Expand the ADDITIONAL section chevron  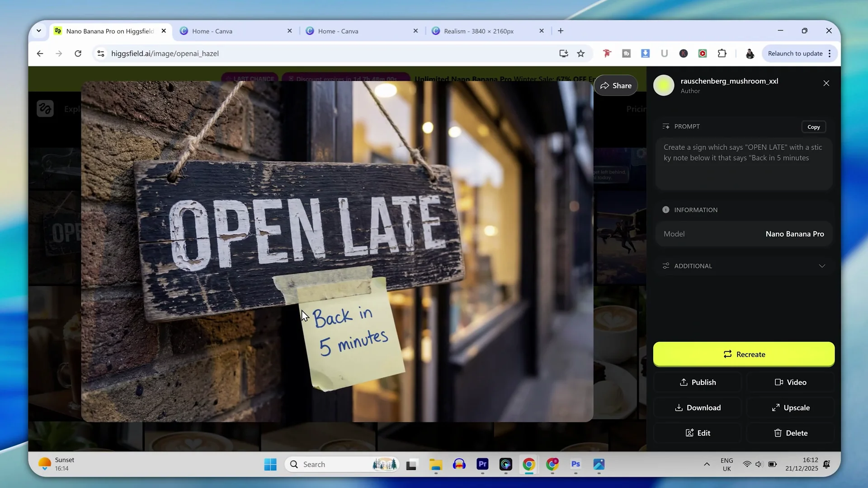click(822, 266)
